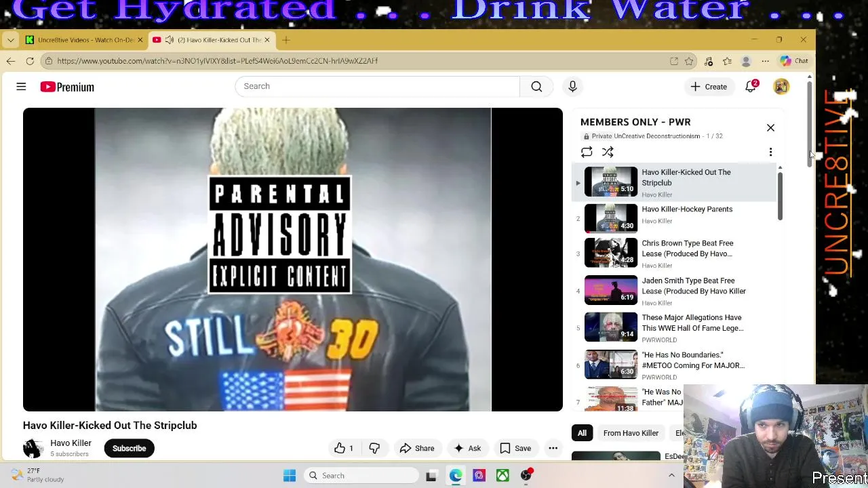
Task: Open tab search dropdown arrow
Action: click(10, 40)
